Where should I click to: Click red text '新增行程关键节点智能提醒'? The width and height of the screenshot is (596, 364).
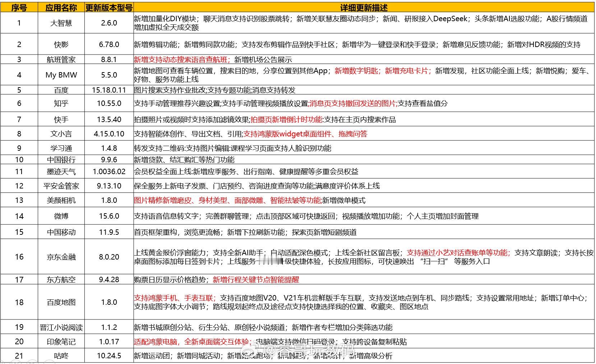(x=256, y=280)
